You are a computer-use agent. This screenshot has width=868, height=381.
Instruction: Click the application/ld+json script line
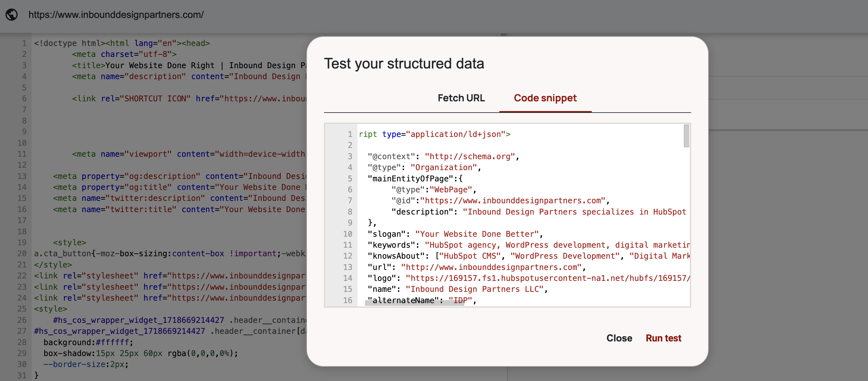[x=434, y=134]
